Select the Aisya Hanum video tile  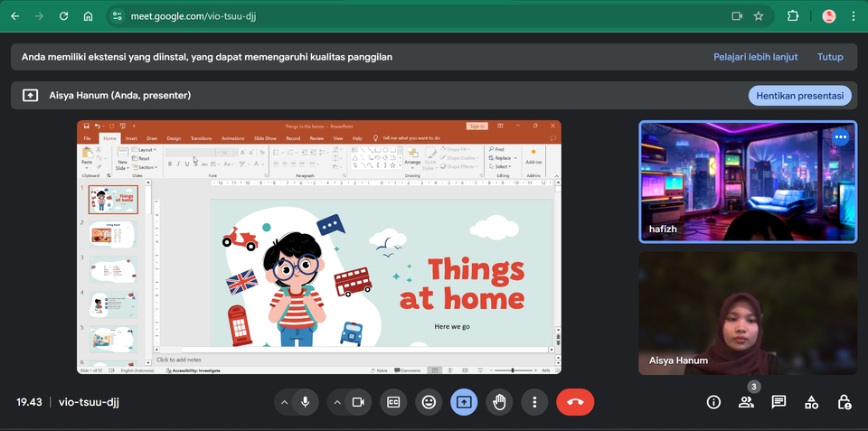[x=748, y=314]
